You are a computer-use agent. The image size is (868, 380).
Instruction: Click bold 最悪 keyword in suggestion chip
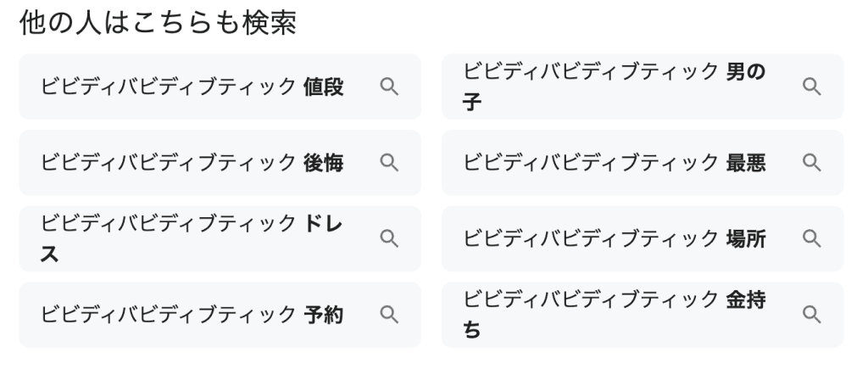746,163
